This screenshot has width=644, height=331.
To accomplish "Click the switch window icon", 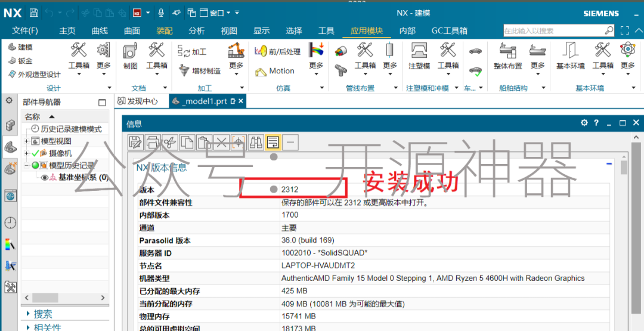I will coord(191,13).
